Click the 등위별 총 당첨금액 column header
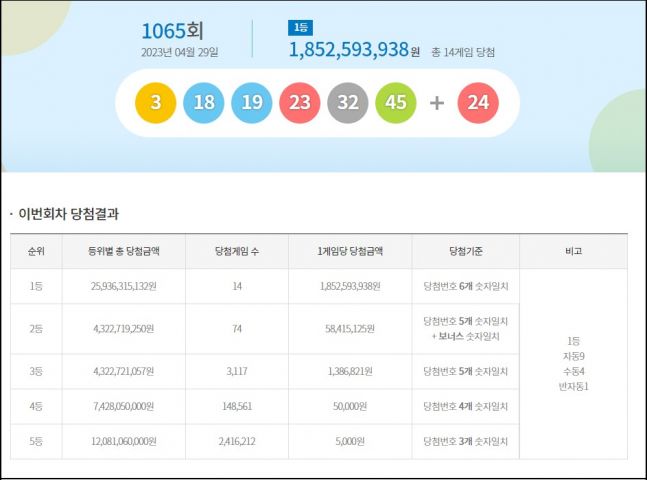The height and width of the screenshot is (480, 647). click(124, 251)
